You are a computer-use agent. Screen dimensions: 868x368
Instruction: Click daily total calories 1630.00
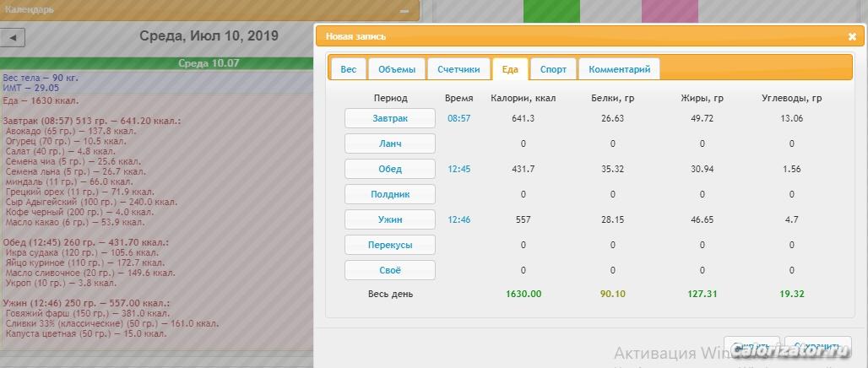tap(524, 294)
